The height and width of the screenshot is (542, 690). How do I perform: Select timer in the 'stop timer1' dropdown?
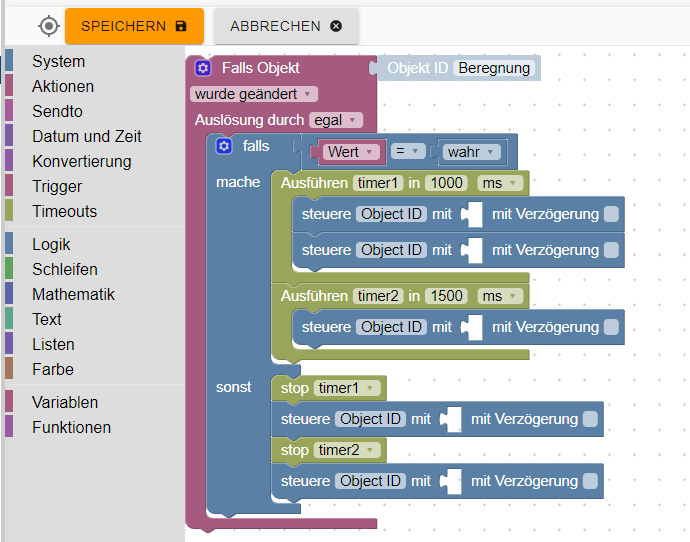click(x=344, y=388)
